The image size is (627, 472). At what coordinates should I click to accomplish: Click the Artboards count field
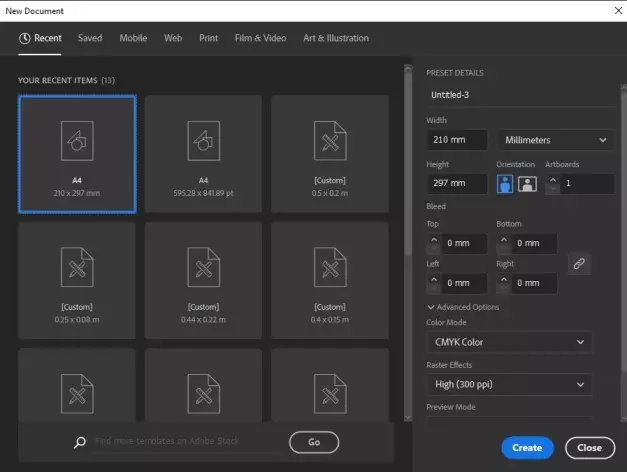pyautogui.click(x=587, y=184)
